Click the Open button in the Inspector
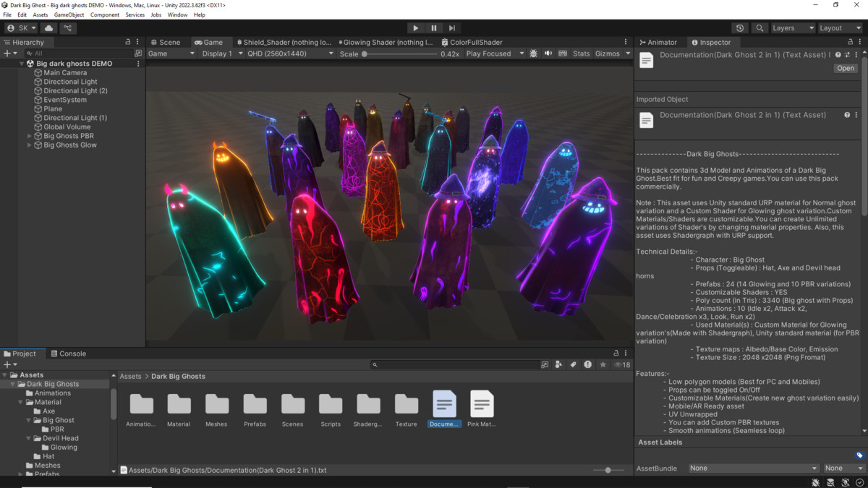868x488 pixels. click(845, 67)
